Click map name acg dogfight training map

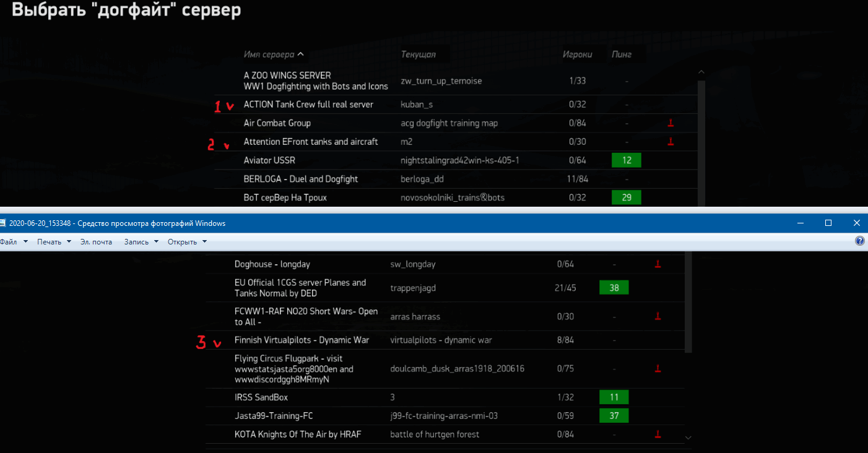pos(449,123)
